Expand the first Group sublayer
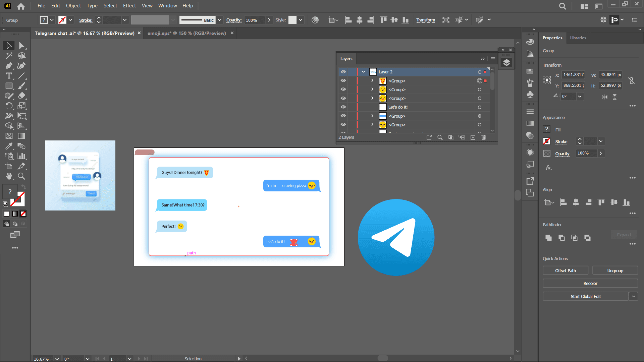This screenshot has width=644, height=362. click(372, 81)
